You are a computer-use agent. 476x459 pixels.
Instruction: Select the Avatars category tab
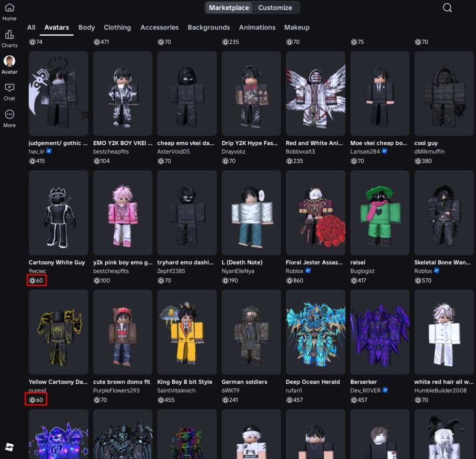coord(57,27)
